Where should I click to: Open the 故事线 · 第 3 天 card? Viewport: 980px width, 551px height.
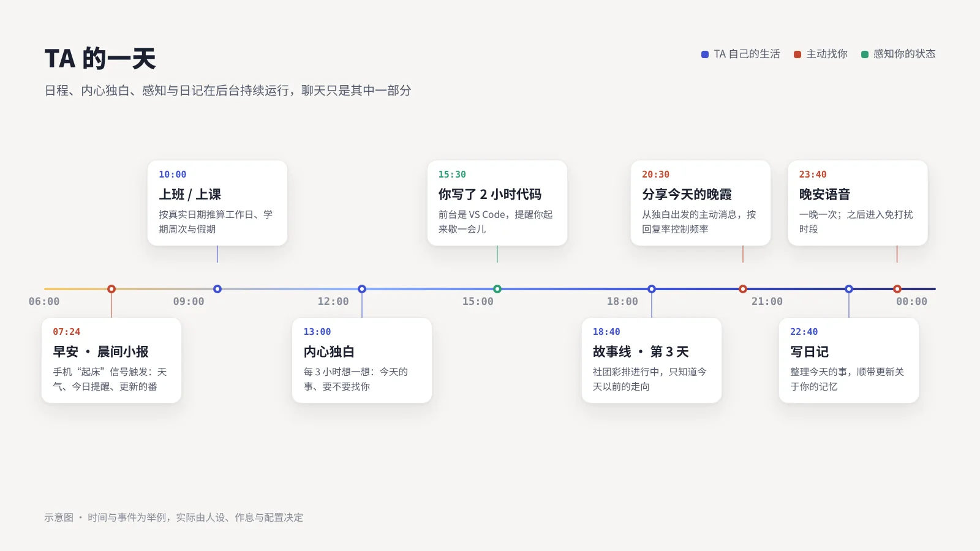(x=652, y=361)
